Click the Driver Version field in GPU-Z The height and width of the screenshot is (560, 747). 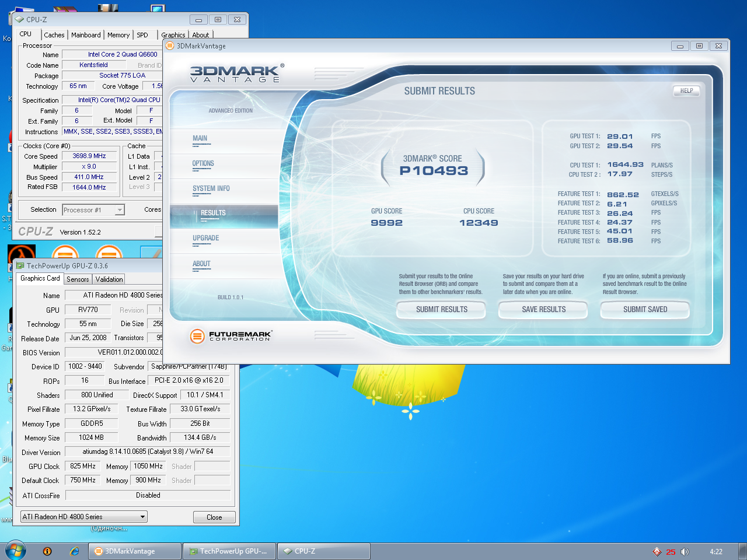[x=148, y=452]
